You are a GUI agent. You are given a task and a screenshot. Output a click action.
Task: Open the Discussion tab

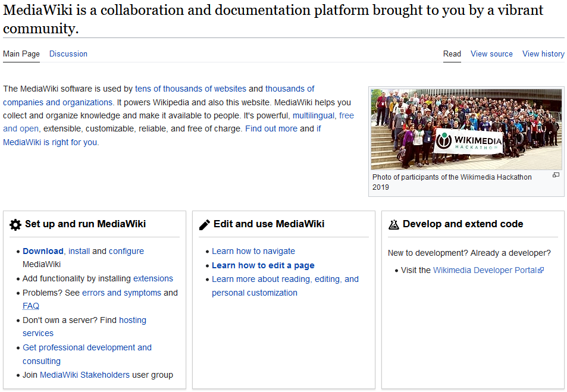click(x=68, y=54)
